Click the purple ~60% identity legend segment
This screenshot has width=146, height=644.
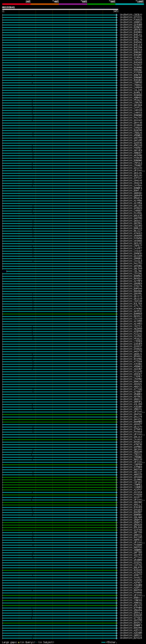[73, 4]
